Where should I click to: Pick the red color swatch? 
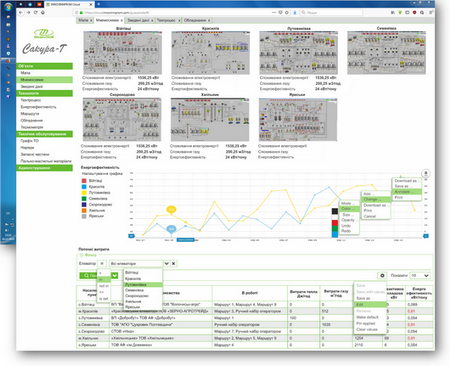coord(335,222)
